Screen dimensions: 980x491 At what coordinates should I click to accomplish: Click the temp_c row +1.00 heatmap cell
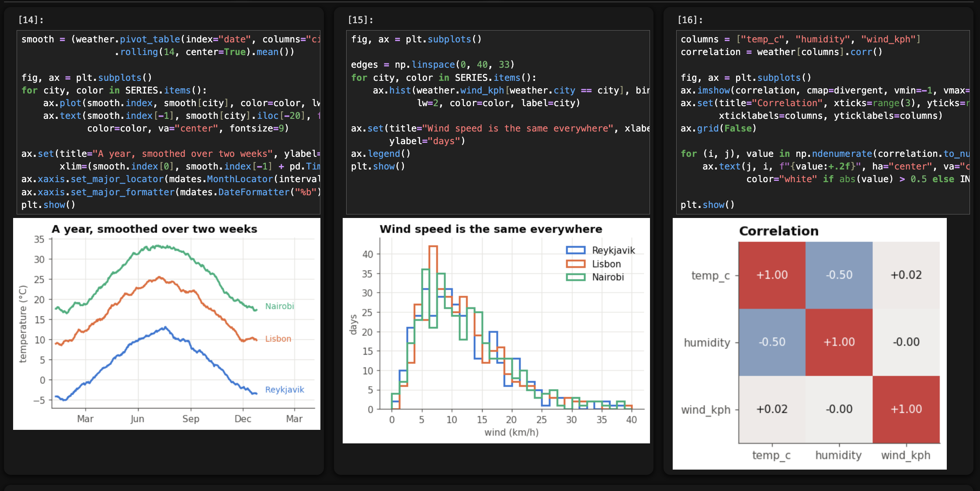click(x=772, y=275)
